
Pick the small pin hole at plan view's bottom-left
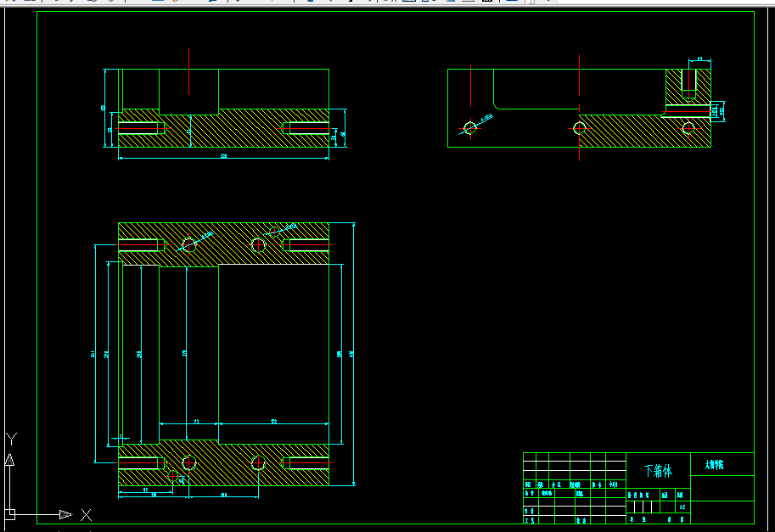(x=172, y=476)
